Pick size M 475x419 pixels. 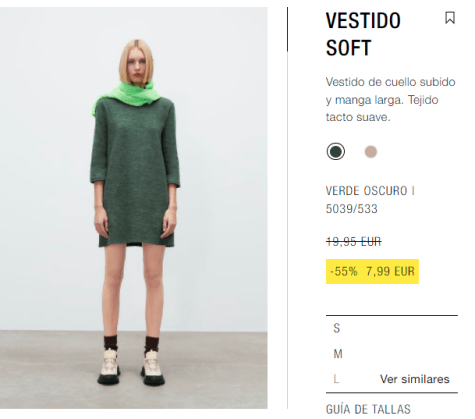click(x=338, y=354)
